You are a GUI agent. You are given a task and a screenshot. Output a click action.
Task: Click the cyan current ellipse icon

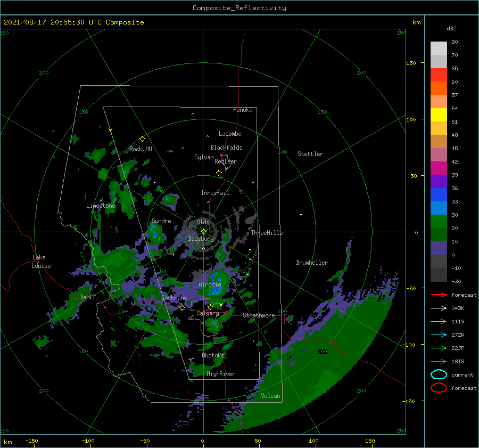[439, 374]
